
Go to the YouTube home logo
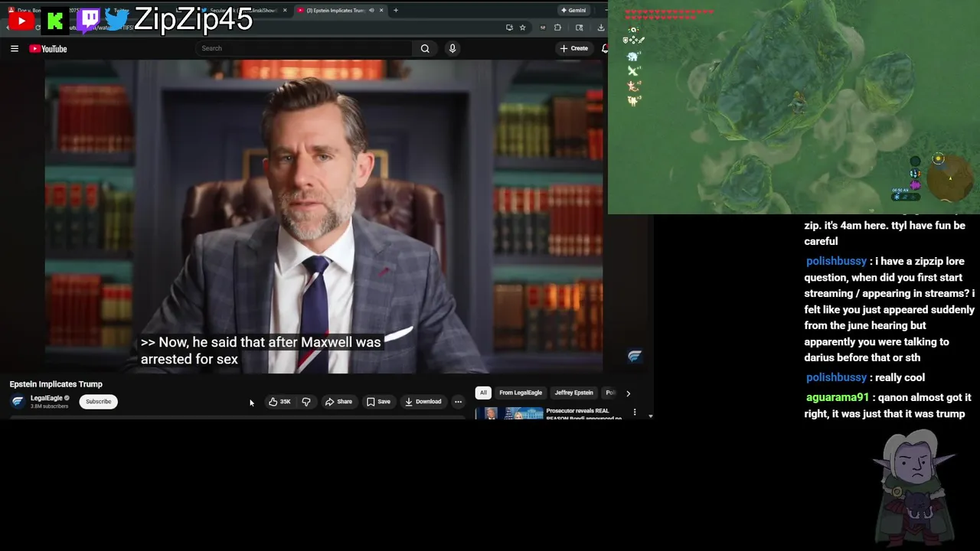(x=48, y=49)
